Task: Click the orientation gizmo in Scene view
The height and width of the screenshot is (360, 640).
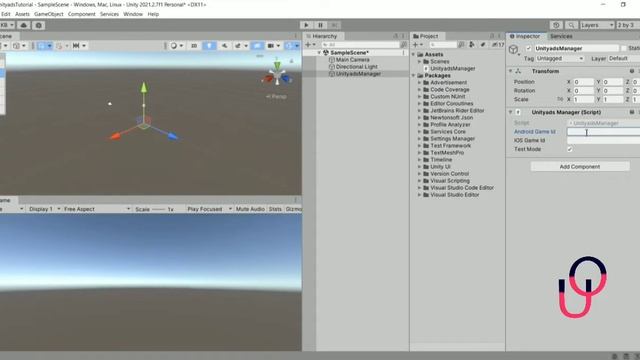Action: (277, 76)
